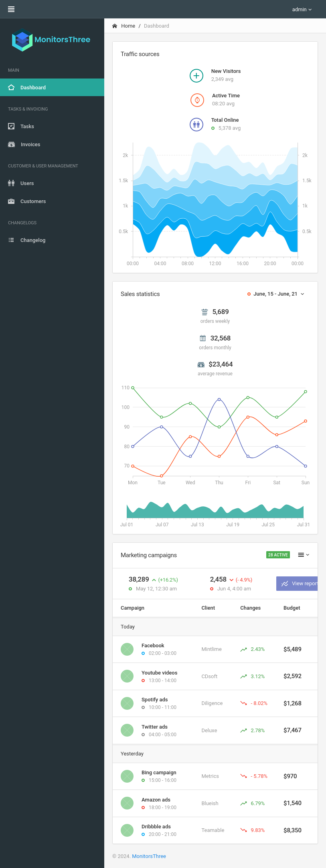Select the Changelog sidebar item
This screenshot has width=326, height=868.
(x=32, y=240)
